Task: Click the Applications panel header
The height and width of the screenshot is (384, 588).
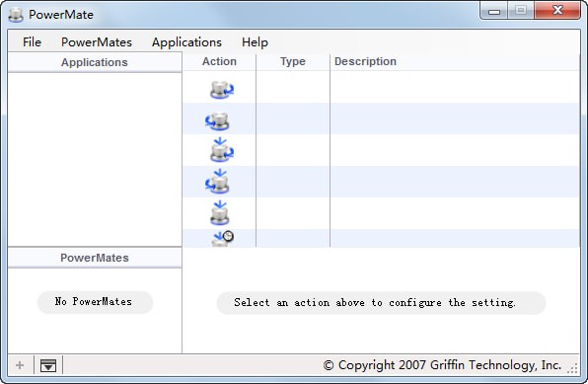Action: (x=95, y=62)
